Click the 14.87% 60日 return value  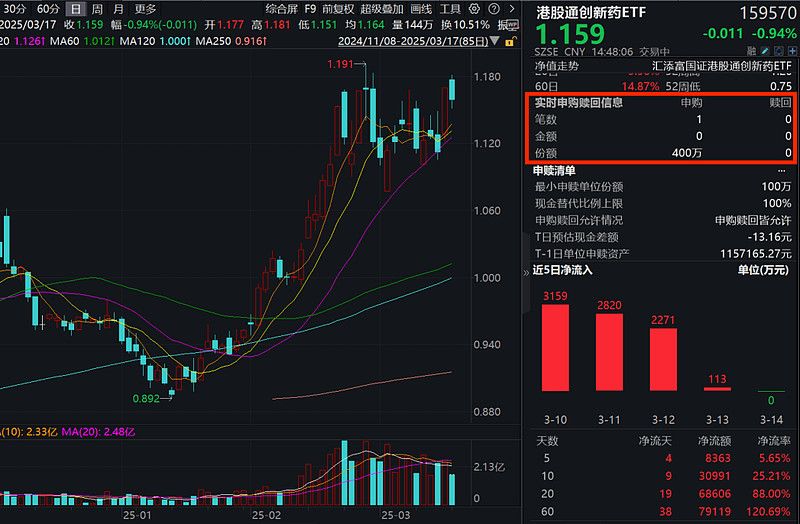tap(640, 86)
